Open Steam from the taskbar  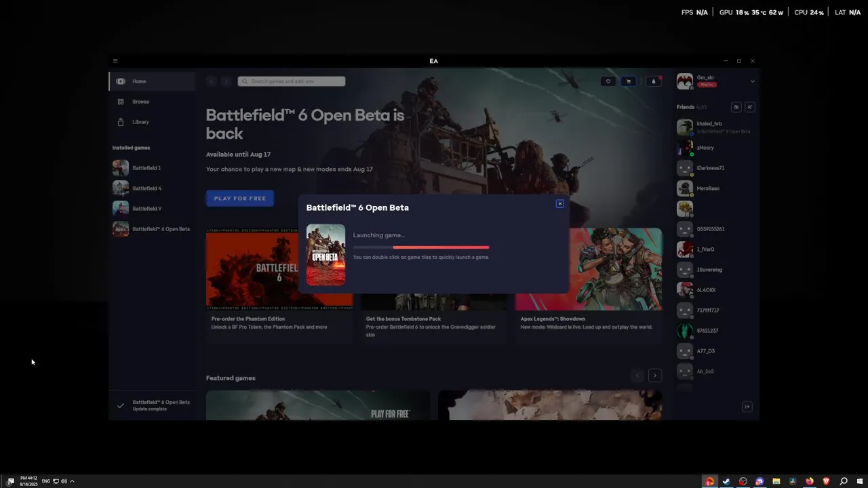coord(726,481)
